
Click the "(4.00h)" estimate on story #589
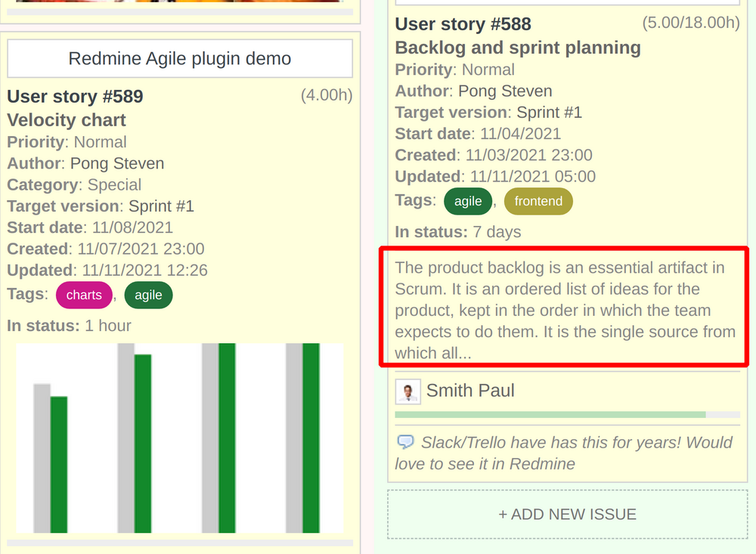(326, 96)
